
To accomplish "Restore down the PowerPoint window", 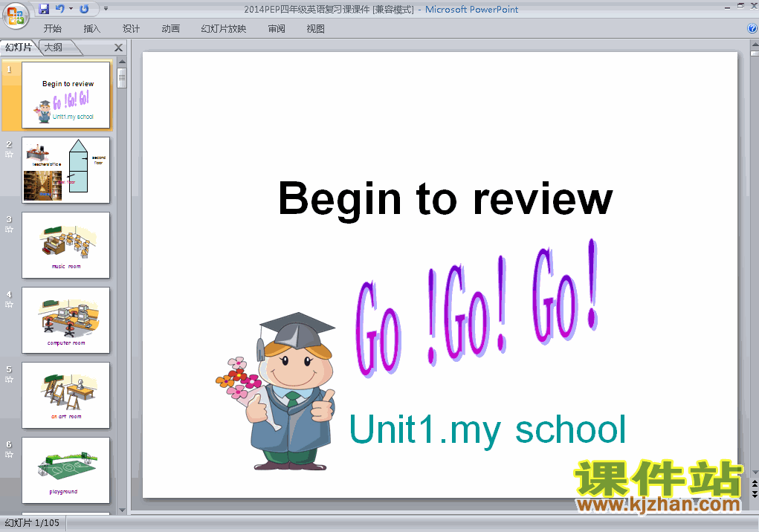I will coord(740,6).
